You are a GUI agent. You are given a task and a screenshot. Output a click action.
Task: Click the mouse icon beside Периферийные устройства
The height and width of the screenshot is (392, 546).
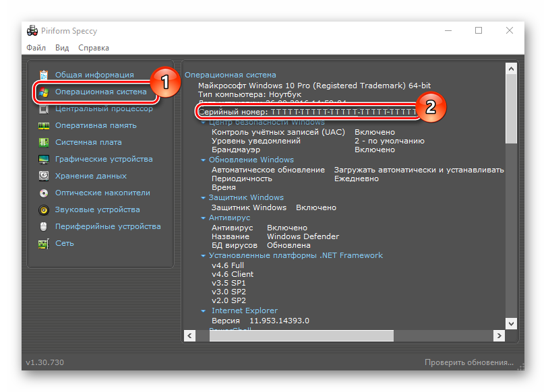pyautogui.click(x=44, y=226)
